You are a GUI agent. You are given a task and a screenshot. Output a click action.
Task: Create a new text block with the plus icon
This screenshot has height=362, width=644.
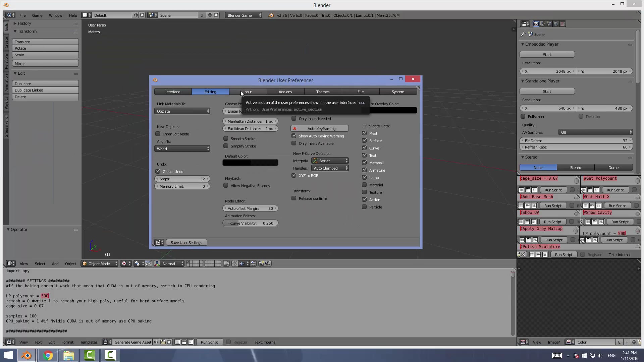click(156, 342)
